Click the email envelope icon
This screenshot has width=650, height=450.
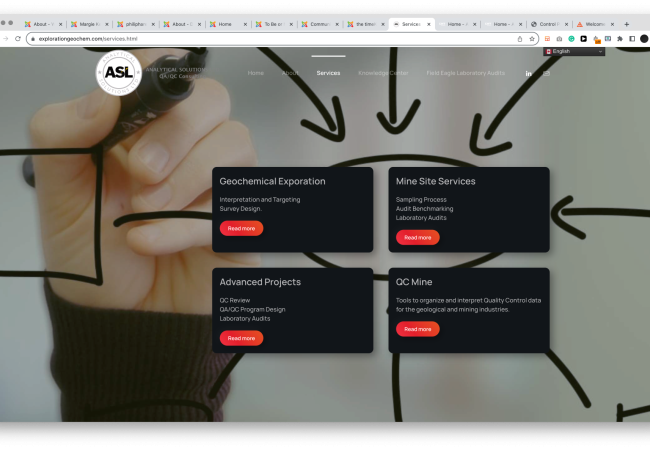[547, 73]
